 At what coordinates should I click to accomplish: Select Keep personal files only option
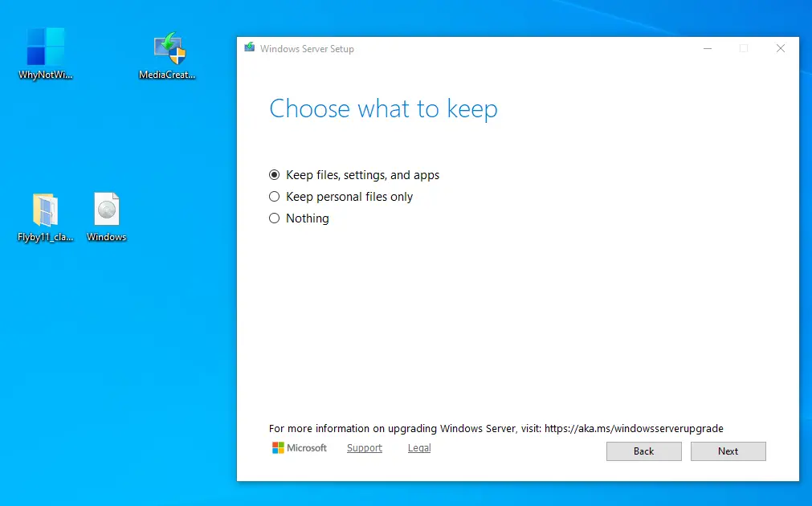341,197
